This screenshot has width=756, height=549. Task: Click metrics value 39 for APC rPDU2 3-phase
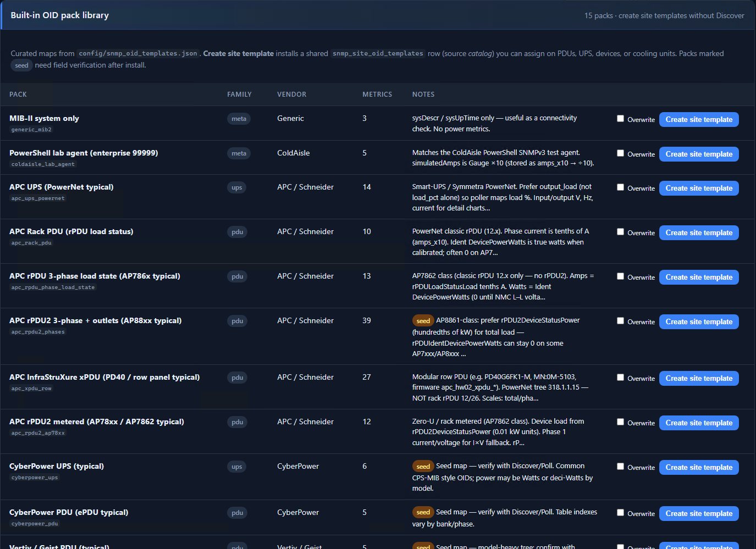(x=367, y=320)
